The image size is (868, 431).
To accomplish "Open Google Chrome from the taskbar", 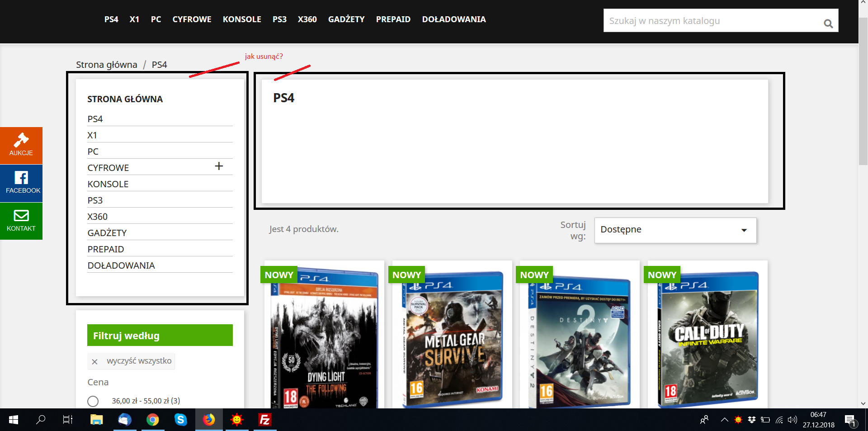I will 152,420.
